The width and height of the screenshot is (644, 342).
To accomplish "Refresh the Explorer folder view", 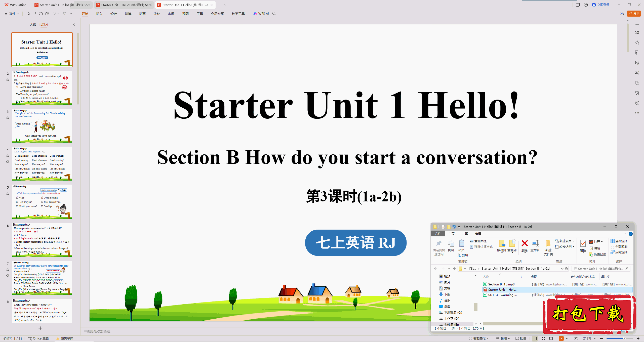I will click(567, 269).
